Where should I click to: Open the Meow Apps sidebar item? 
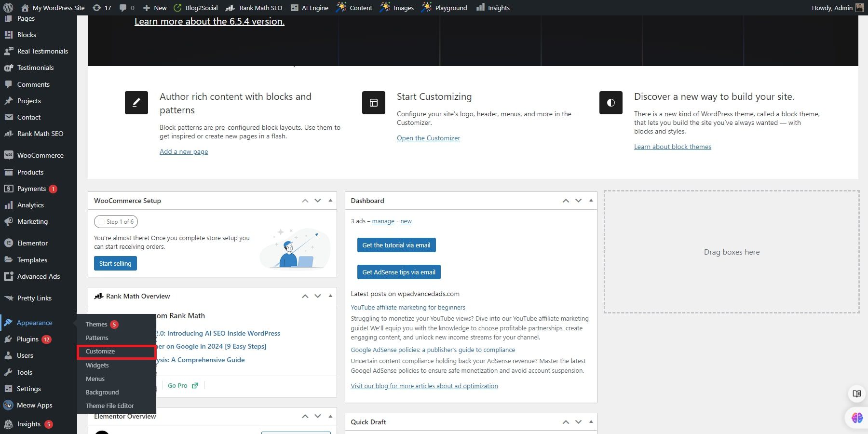[34, 405]
